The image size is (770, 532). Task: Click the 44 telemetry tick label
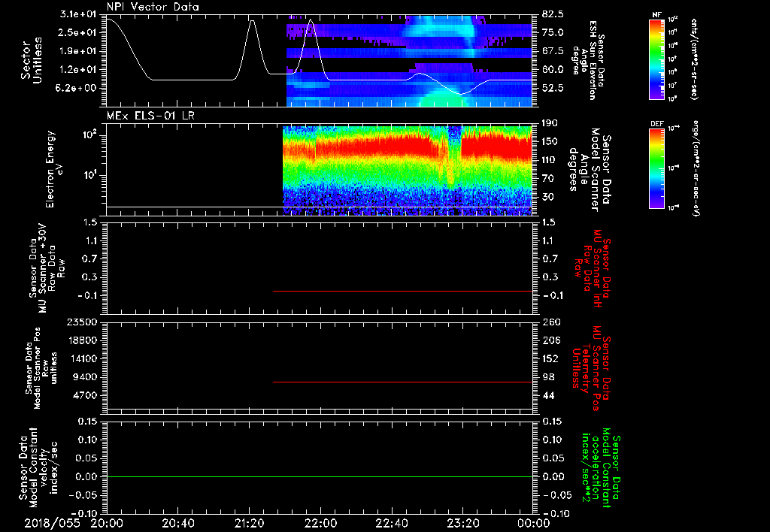548,395
